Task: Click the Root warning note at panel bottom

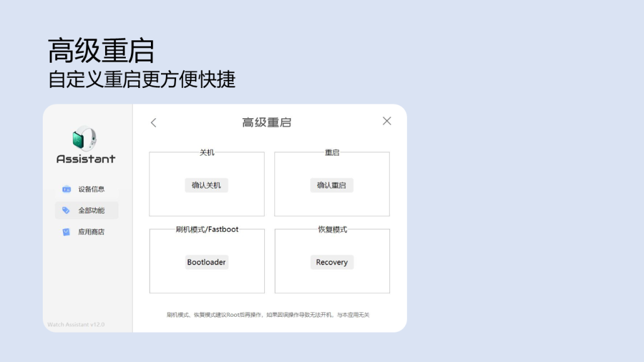Action: click(x=268, y=314)
